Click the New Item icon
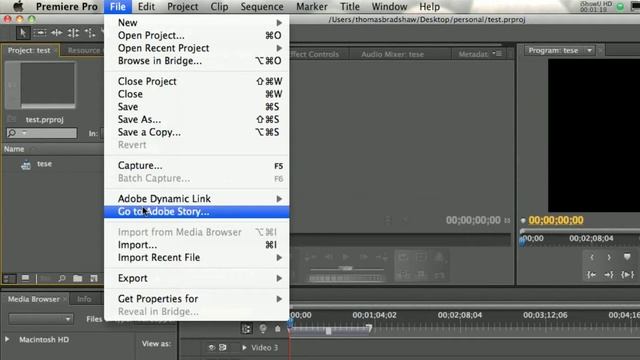This screenshot has width=640, height=360. (x=94, y=279)
